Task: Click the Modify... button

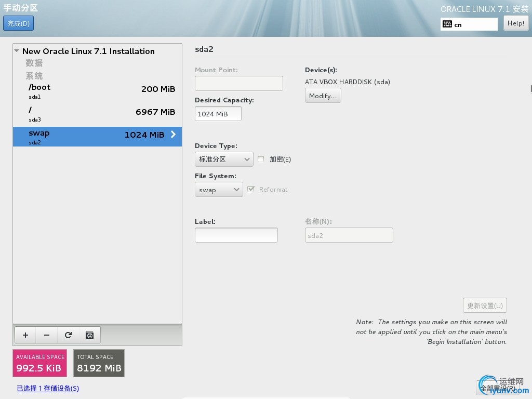Action: 323,96
